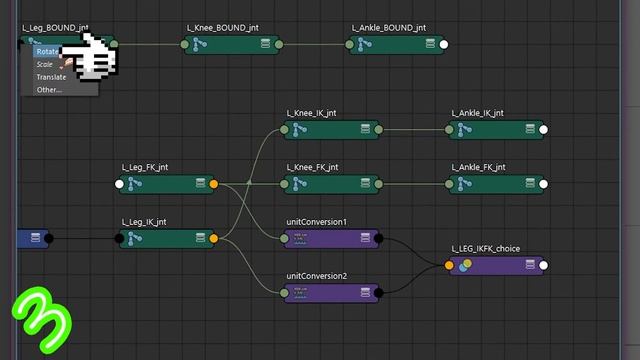Click orange output port of L_Leg_FK_jnt
640x360 pixels.
pyautogui.click(x=213, y=184)
